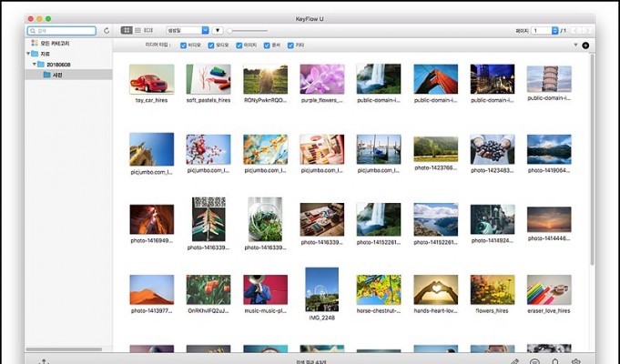Screen dimensions: 620x364
Task: Click the file name 'toy_car_hires'
Action: [x=152, y=100]
